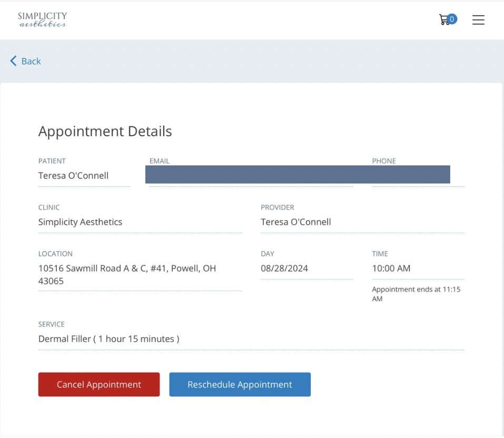Click the PHONE field label

click(x=384, y=161)
